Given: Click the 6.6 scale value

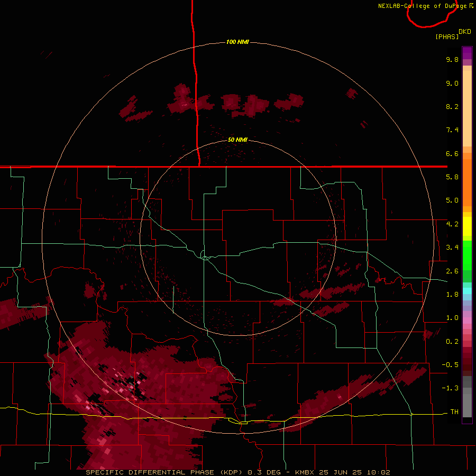Looking at the screenshot, I should pos(452,153).
